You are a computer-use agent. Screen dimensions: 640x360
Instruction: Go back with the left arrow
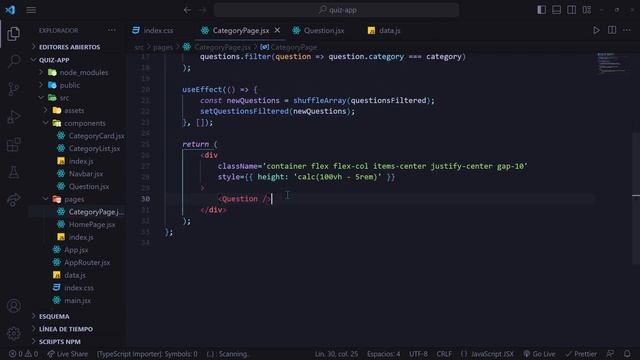(x=187, y=10)
